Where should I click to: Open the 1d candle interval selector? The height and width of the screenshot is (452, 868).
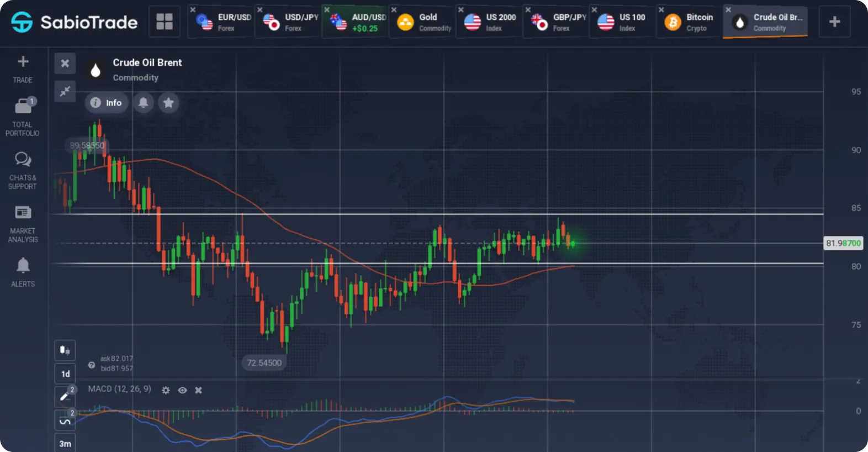point(65,374)
